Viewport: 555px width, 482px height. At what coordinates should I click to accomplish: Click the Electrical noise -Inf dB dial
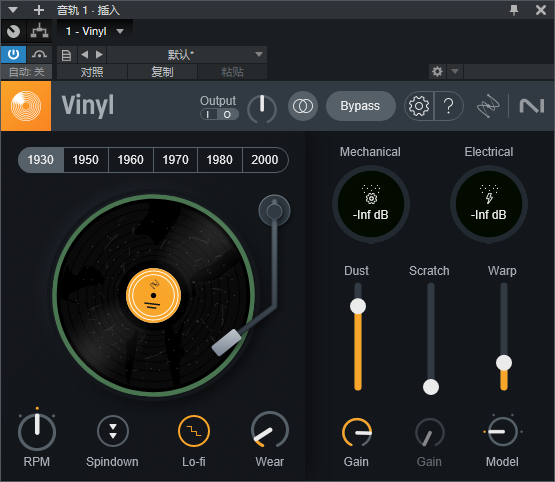[489, 204]
